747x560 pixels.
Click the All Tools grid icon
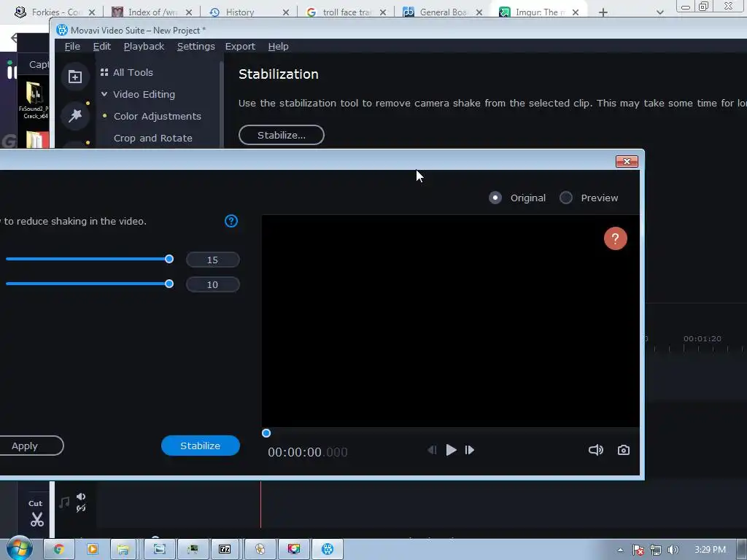click(104, 72)
